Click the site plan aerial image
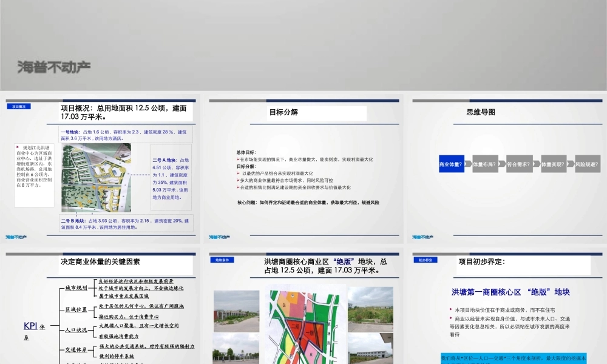 coord(96,178)
